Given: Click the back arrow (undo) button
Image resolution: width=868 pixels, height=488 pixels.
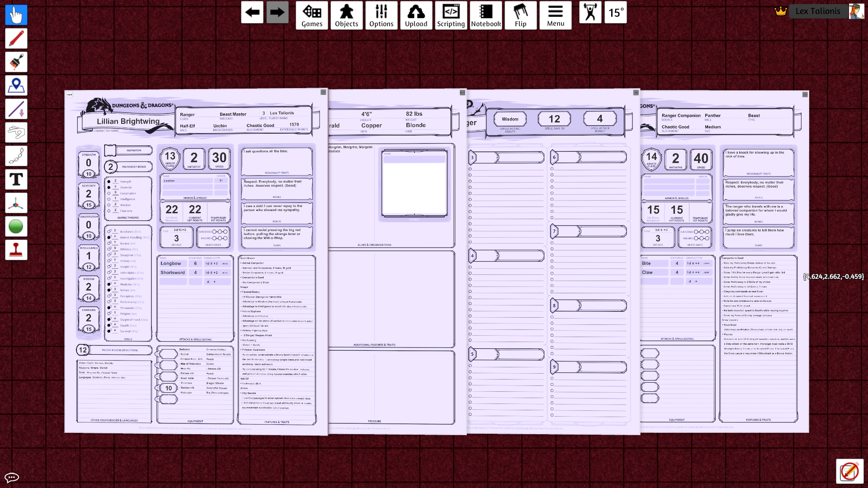Looking at the screenshot, I should pyautogui.click(x=252, y=12).
